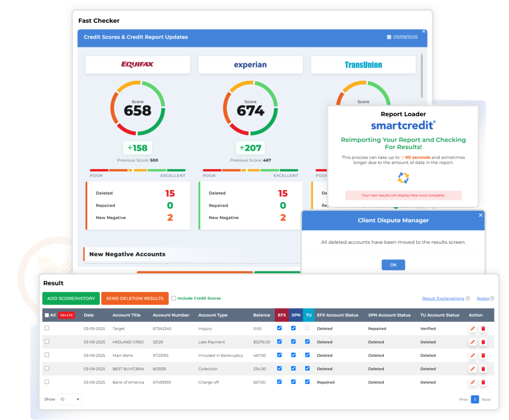Click the Notes help question mark icon
Image resolution: width=509 pixels, height=420 pixels.
[492, 298]
